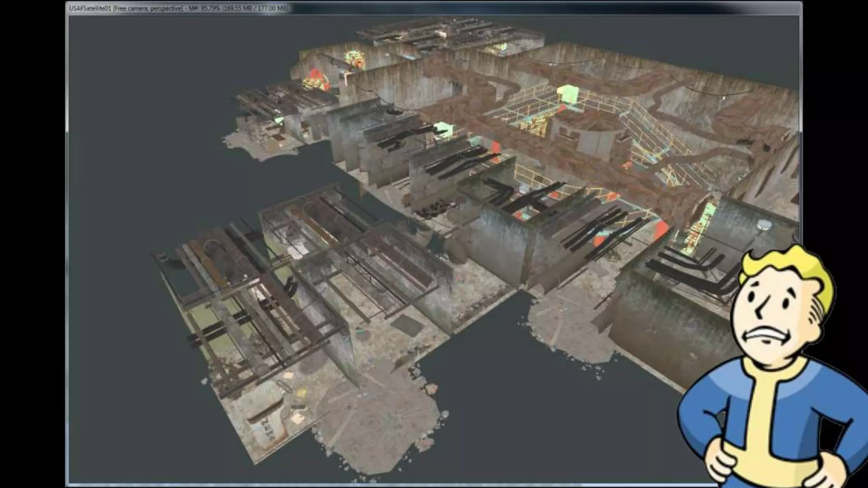
Task: Select the small white dish object at right edge
Action: (x=764, y=223)
